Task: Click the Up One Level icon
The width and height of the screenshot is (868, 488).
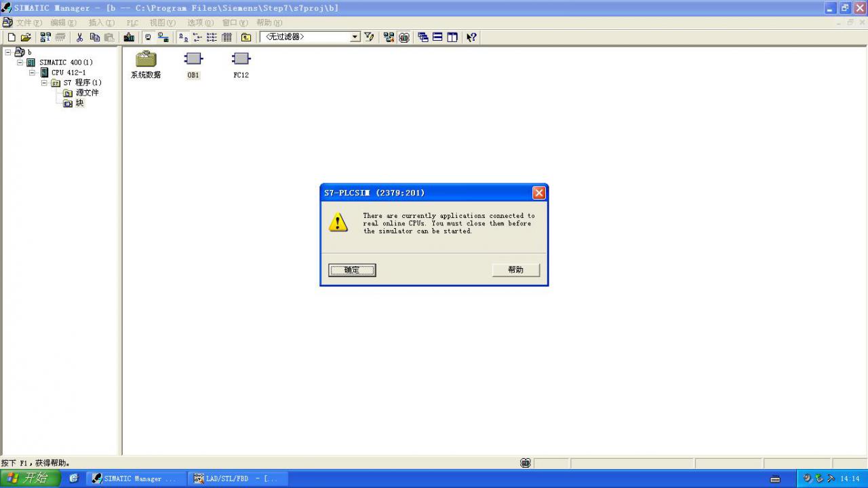Action: [246, 37]
